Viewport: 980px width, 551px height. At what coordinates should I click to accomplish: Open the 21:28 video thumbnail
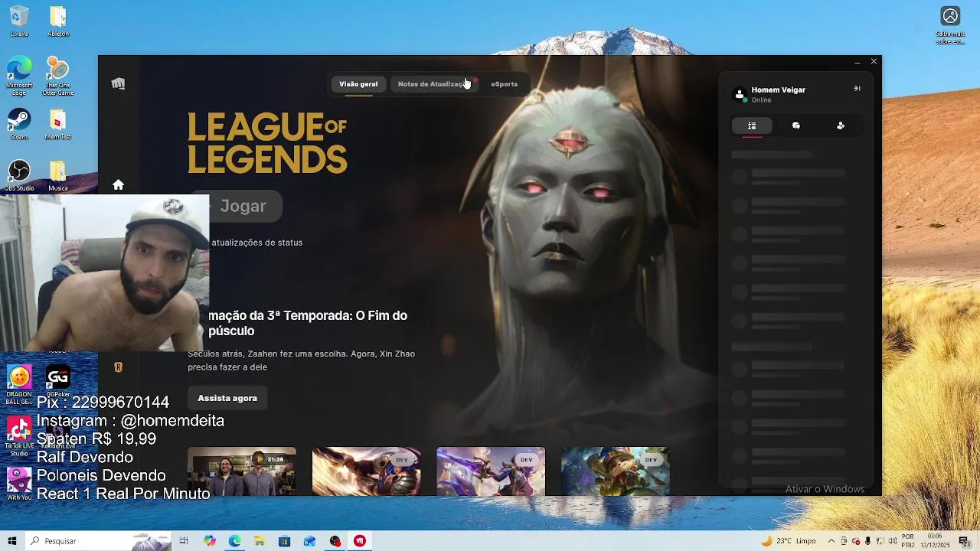242,471
